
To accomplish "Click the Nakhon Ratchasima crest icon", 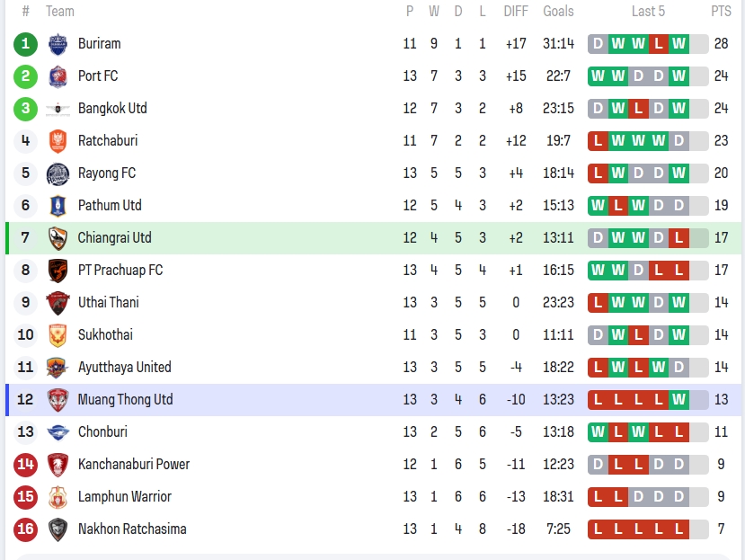I will pos(58,529).
